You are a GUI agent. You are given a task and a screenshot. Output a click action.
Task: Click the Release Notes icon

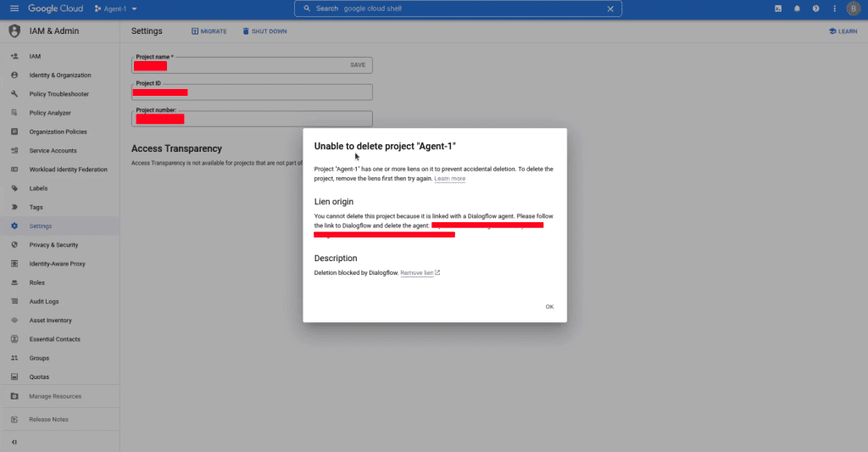pyautogui.click(x=14, y=419)
